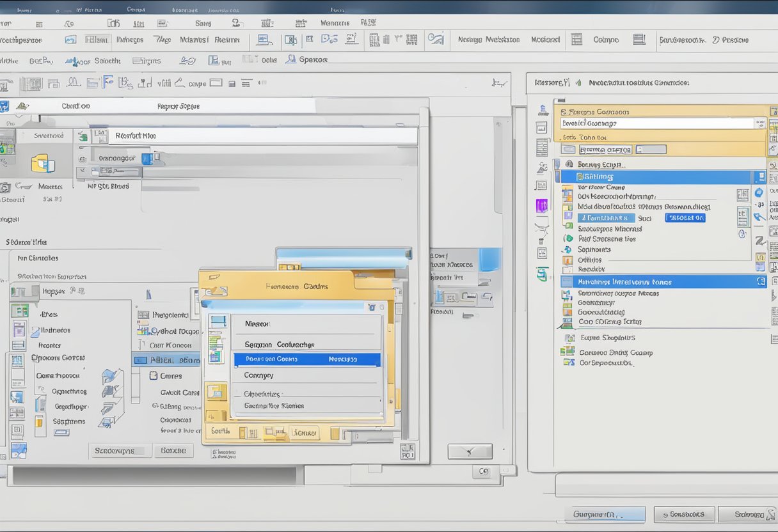Click the purple square icon in right sidebar
The width and height of the screenshot is (778, 532).
point(542,205)
